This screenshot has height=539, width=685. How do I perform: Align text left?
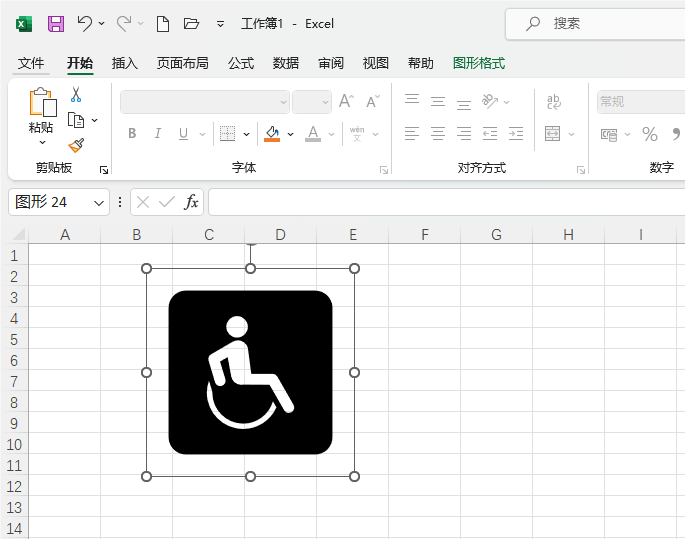pyautogui.click(x=412, y=133)
